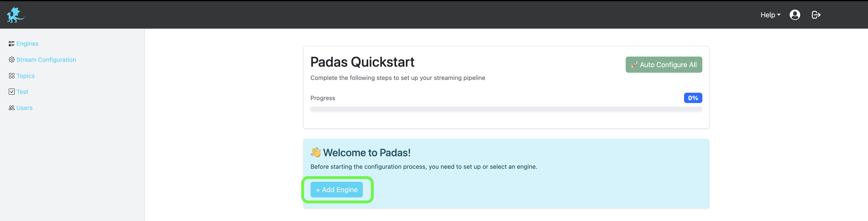
Task: Click the Engines list icon
Action: tap(12, 44)
